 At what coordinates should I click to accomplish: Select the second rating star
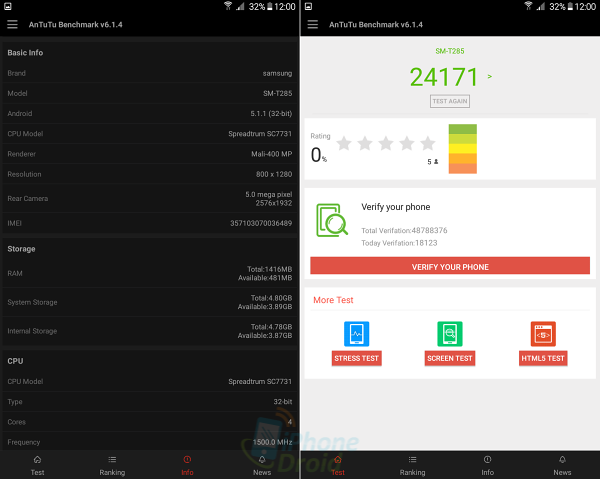[x=365, y=143]
